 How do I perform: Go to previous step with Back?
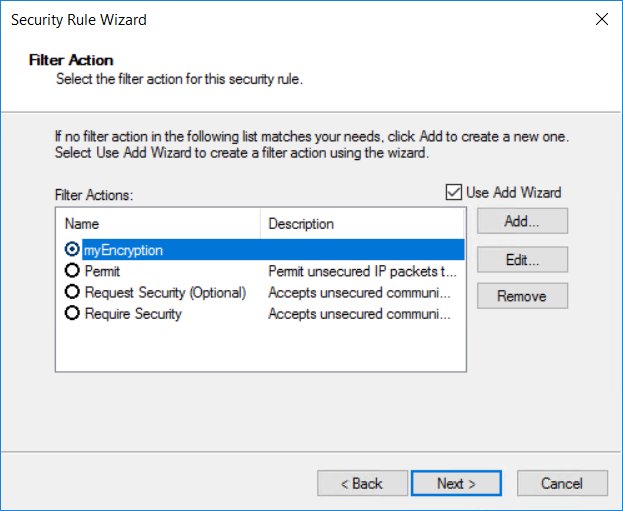362,483
